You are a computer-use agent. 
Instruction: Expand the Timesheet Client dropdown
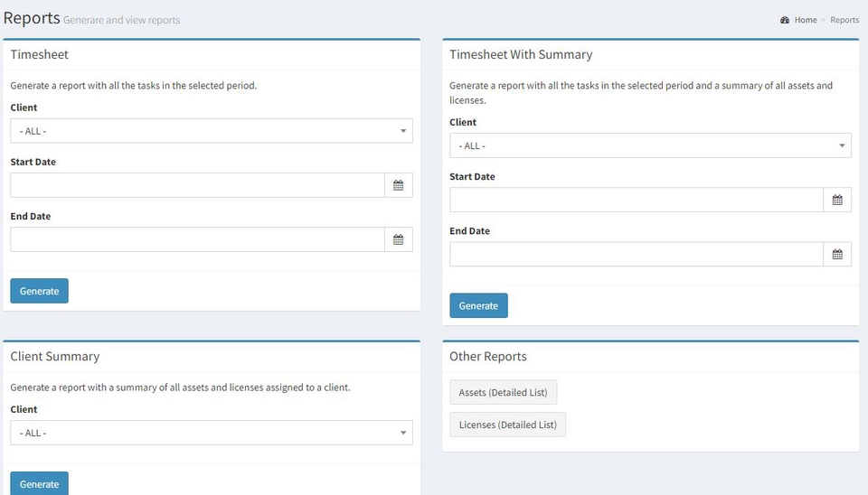click(212, 131)
